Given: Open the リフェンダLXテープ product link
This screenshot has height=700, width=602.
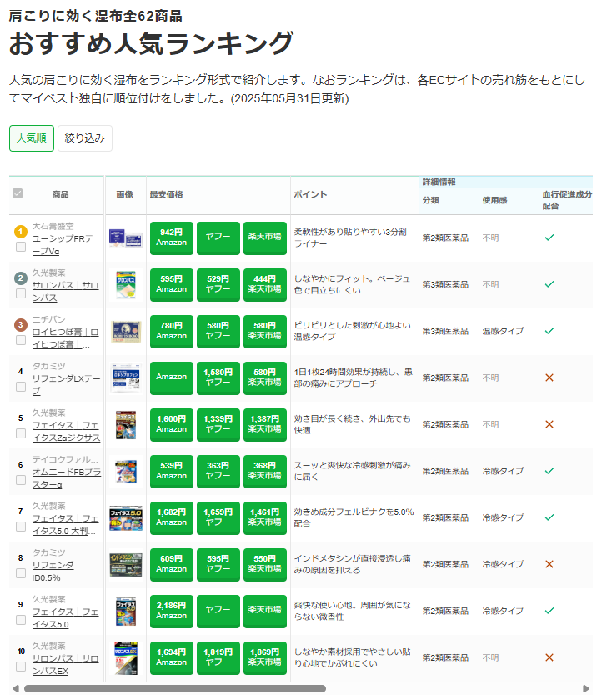Looking at the screenshot, I should click(x=66, y=384).
